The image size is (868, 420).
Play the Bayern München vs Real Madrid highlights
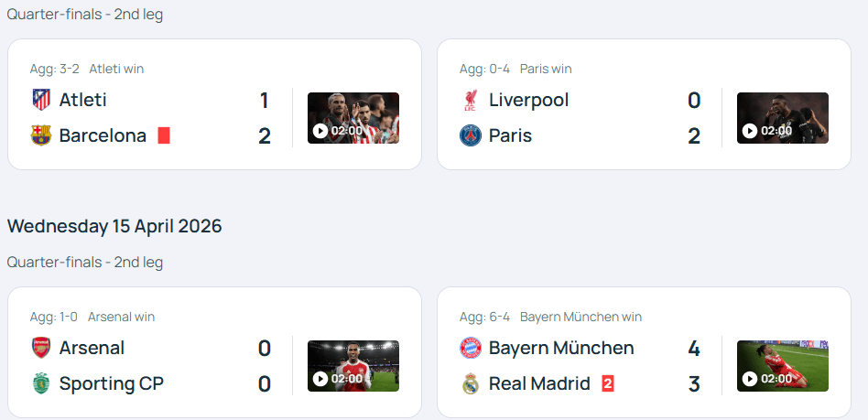point(782,366)
